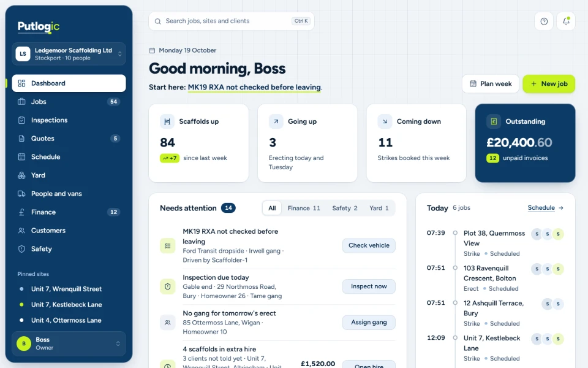Click the Jobs briefcase icon
This screenshot has height=368, width=588.
22,102
